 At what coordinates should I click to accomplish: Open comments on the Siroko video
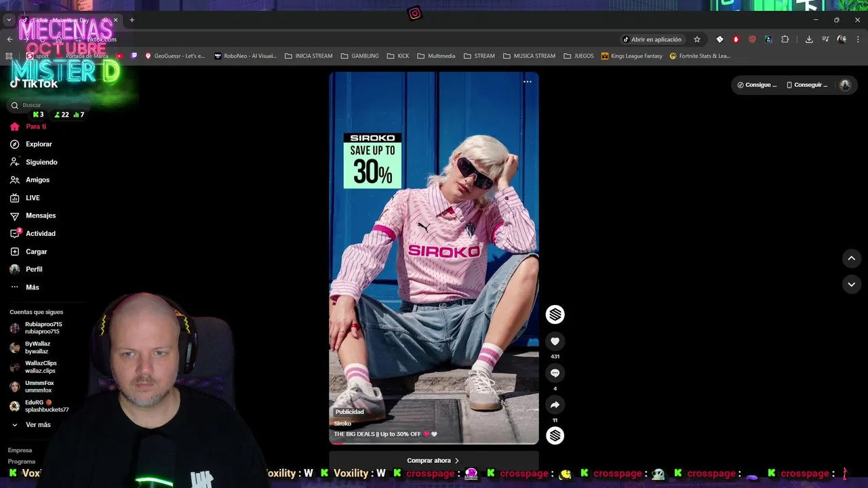click(x=555, y=373)
